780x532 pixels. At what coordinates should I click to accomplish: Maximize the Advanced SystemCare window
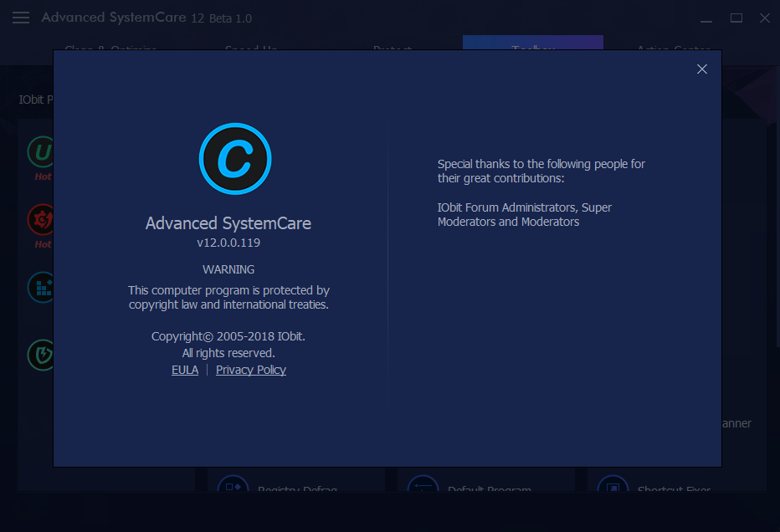pyautogui.click(x=736, y=18)
